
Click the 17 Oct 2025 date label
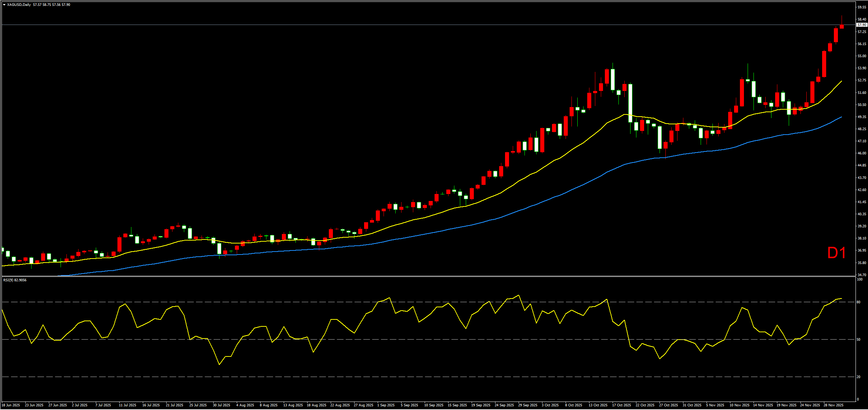point(621,405)
